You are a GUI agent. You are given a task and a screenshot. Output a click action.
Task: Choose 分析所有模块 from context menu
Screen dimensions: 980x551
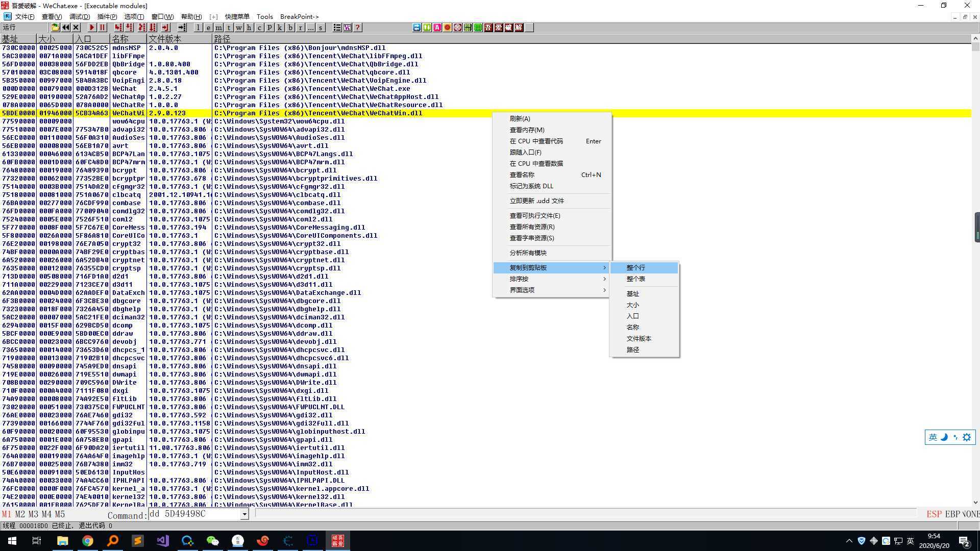552,253
